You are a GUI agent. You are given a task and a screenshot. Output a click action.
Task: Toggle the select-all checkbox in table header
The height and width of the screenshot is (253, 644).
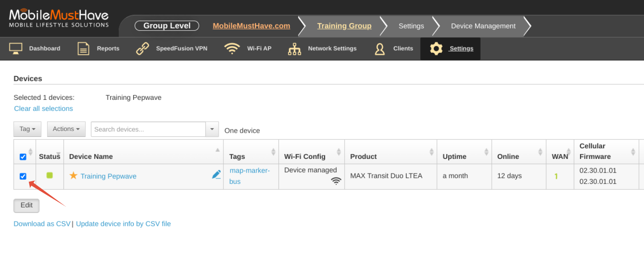coord(23,157)
